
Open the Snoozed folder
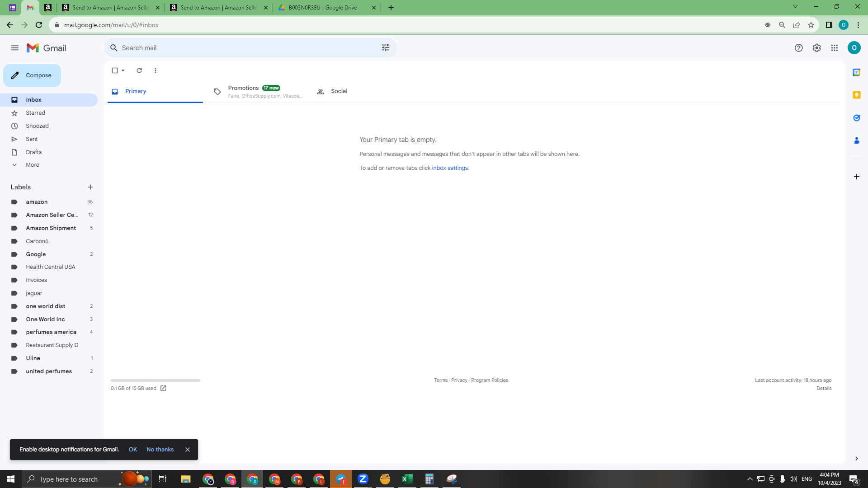click(49, 126)
